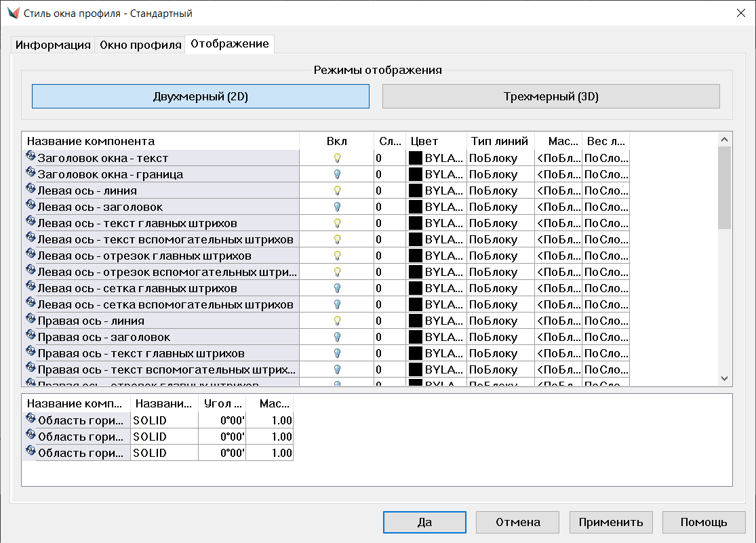Click the component icon beside Правая ось - заголовок

[x=30, y=336]
